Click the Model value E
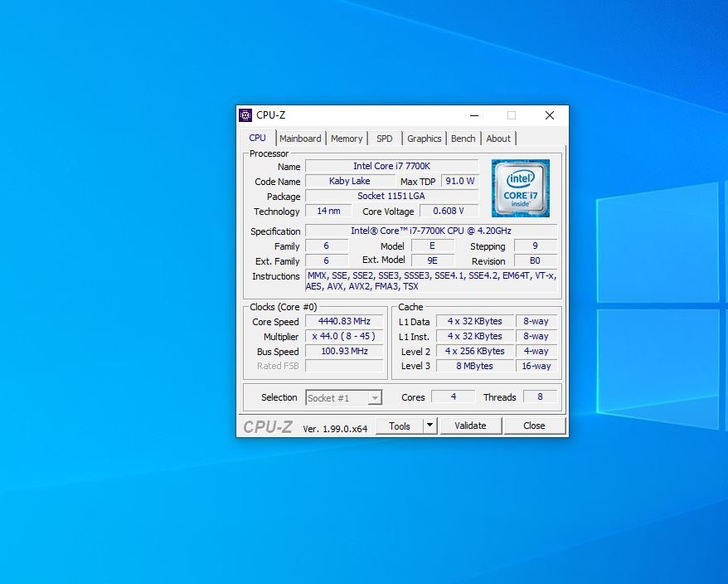The width and height of the screenshot is (728, 584). click(433, 246)
